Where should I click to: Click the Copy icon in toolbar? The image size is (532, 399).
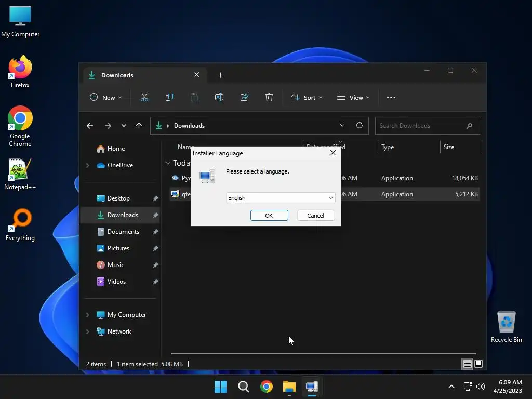(x=169, y=97)
